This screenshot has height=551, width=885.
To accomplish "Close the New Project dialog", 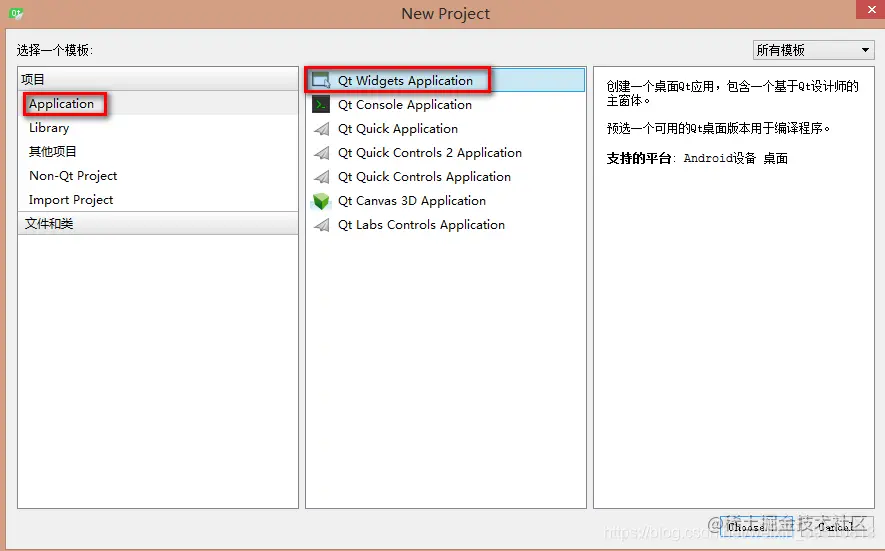I will (x=871, y=10).
